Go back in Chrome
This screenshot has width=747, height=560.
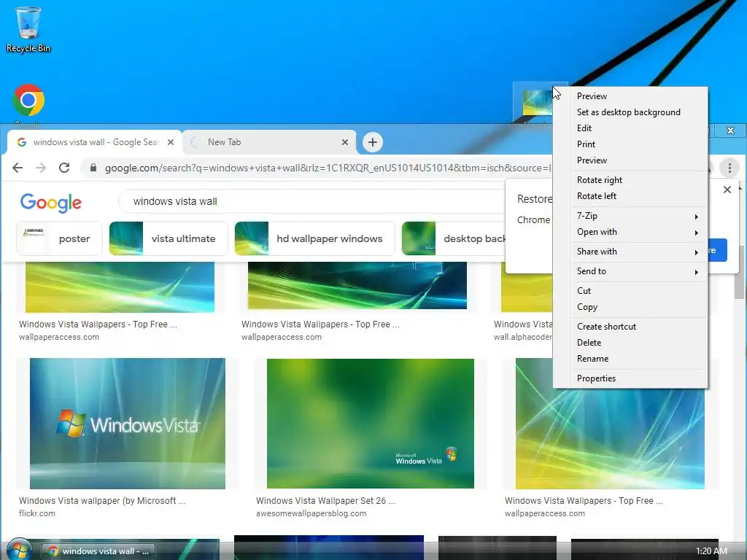18,168
